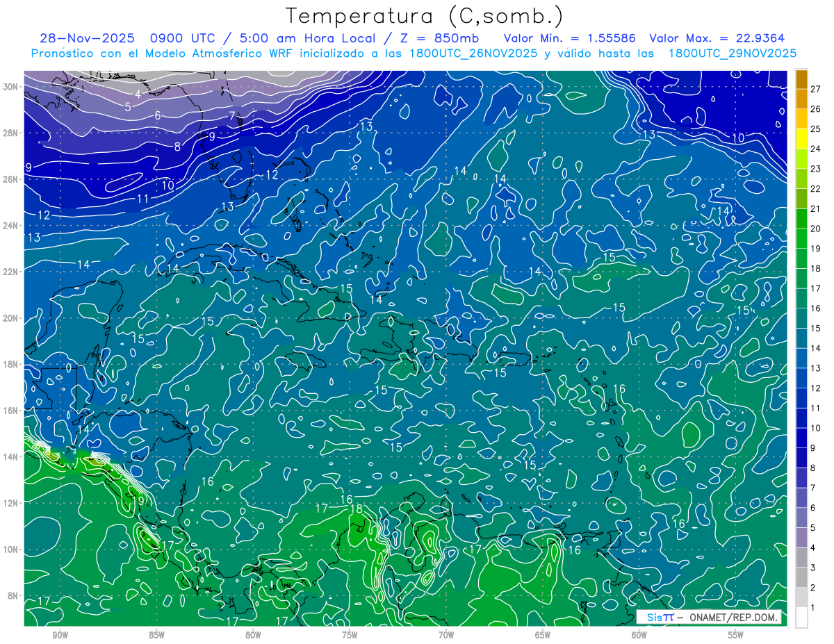Click the '10N' latitude axis label
834x644 pixels.
click(11, 549)
